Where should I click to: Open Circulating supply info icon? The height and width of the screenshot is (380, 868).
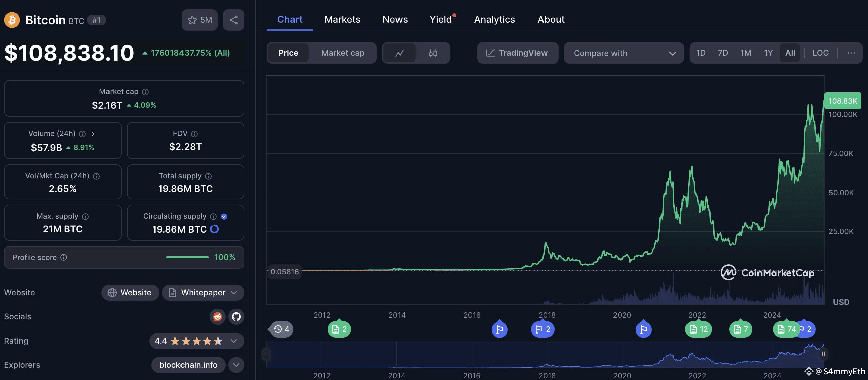(x=213, y=216)
